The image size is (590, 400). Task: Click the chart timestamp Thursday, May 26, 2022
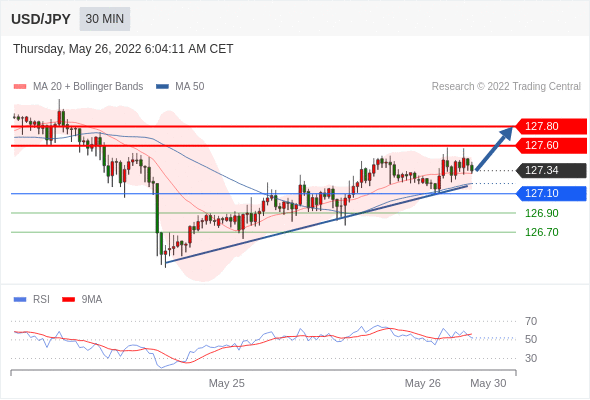[123, 49]
